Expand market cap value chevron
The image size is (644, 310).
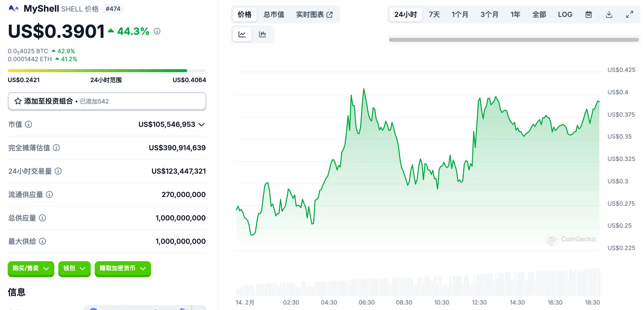click(x=202, y=125)
